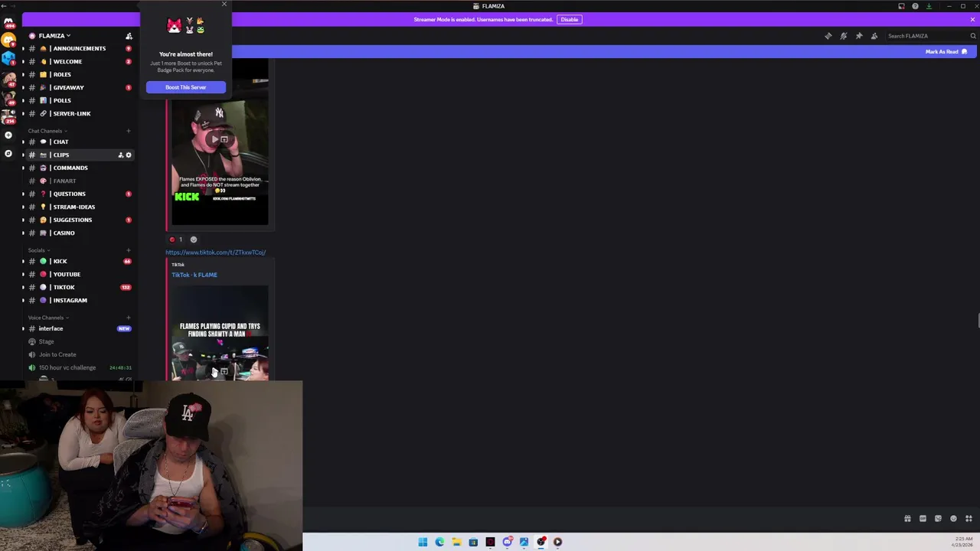The height and width of the screenshot is (551, 980).
Task: Open ANNOUNCEMENTS channel
Action: 80,48
